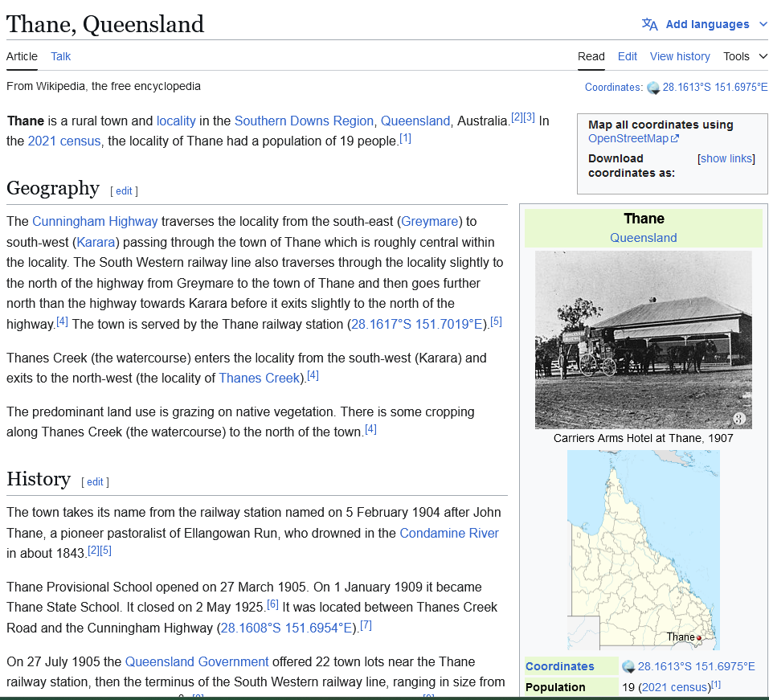This screenshot has height=700, width=769.
Task: Click citation [6] after 2 May 1925
Action: pos(272,604)
